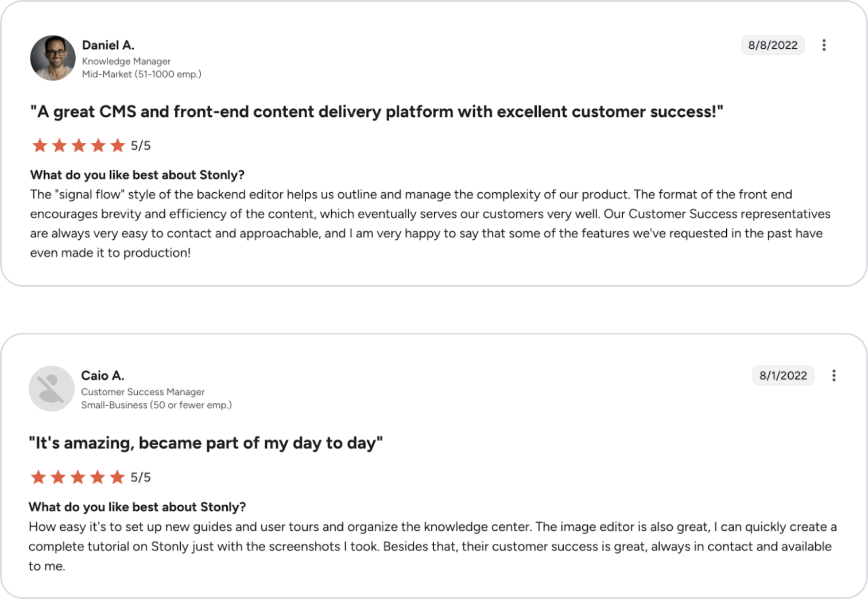Click the first star in Caio A.'s rating
The image size is (868, 599).
pyautogui.click(x=38, y=477)
